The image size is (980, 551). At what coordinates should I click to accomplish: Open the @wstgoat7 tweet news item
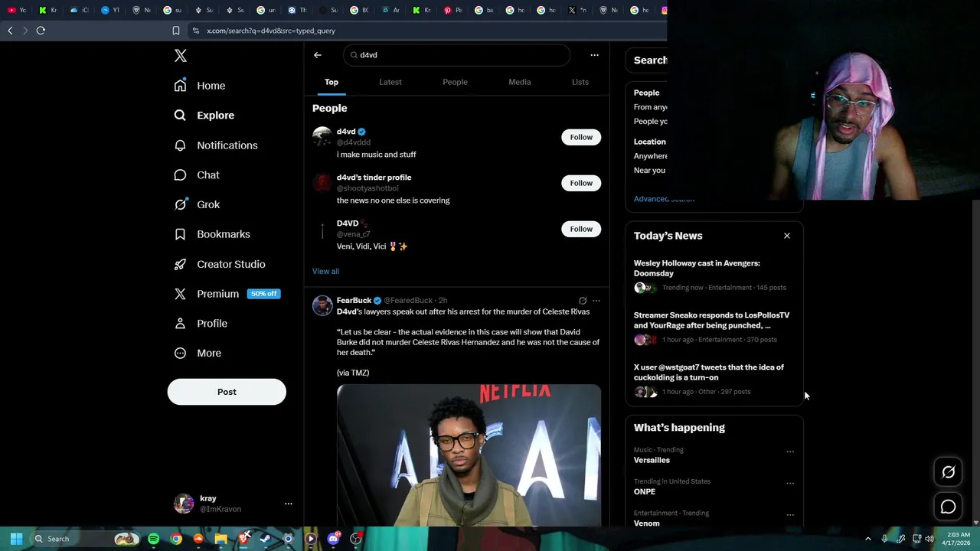pos(714,379)
